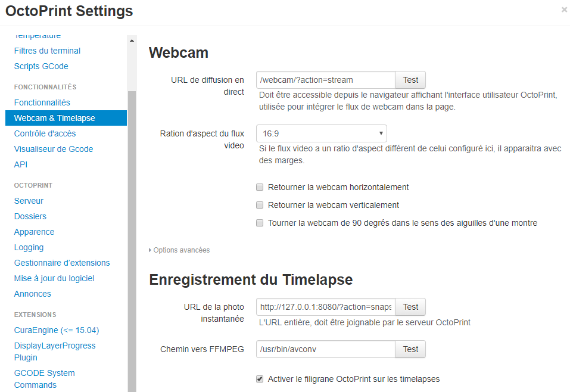Open the 16:9 aspect ratio dropdown

322,133
